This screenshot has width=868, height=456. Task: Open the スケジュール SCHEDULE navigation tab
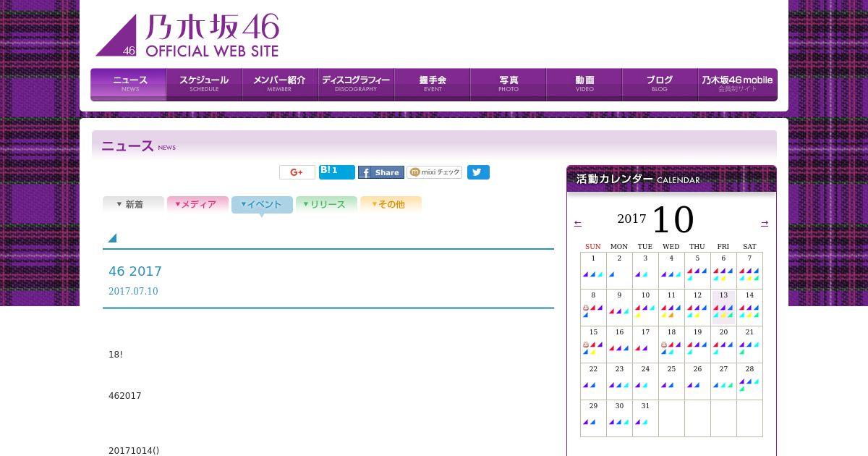[204, 84]
